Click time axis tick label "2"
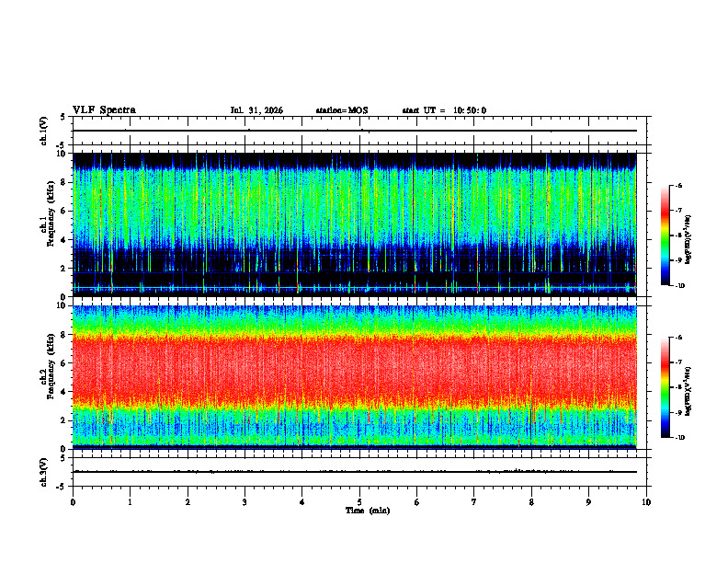This screenshot has width=728, height=563. (x=188, y=502)
